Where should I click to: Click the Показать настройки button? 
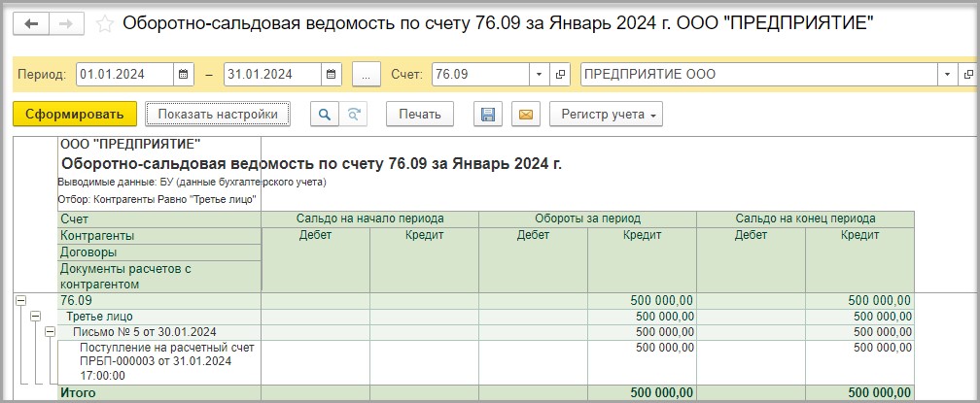tap(218, 115)
